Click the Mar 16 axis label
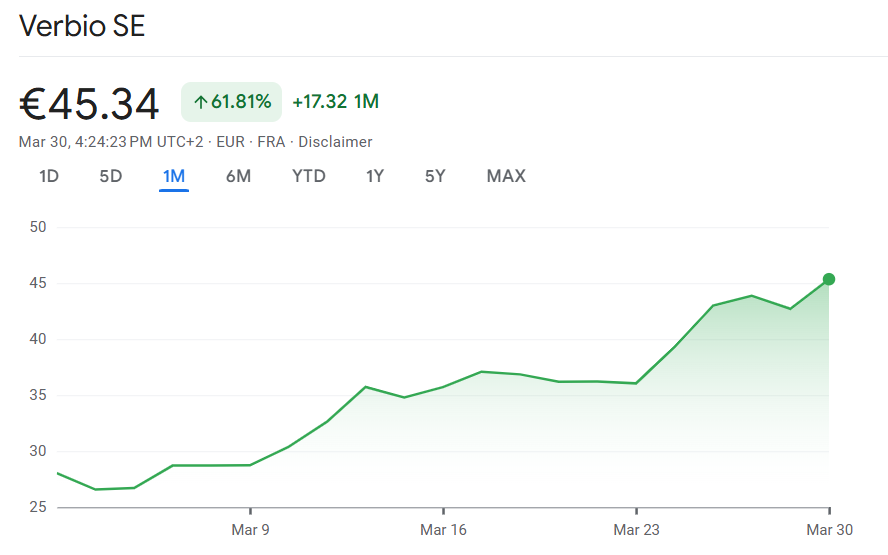This screenshot has height=555, width=888. (x=443, y=530)
